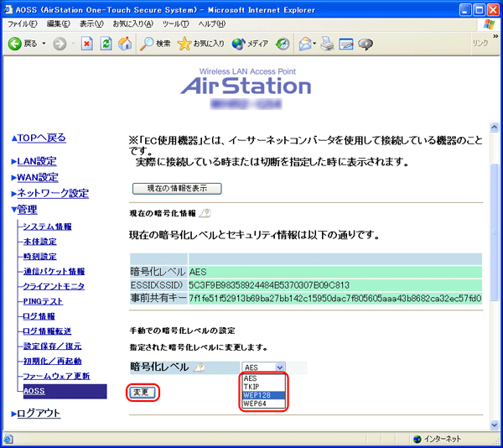The width and height of the screenshot is (503, 448).
Task: Open Favorites star toolbar button
Action: tap(201, 44)
